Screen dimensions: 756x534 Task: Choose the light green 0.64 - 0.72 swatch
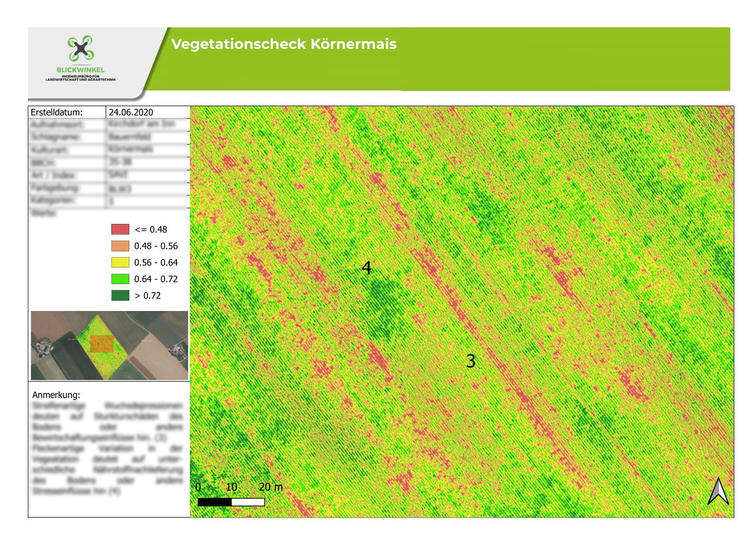(x=120, y=279)
